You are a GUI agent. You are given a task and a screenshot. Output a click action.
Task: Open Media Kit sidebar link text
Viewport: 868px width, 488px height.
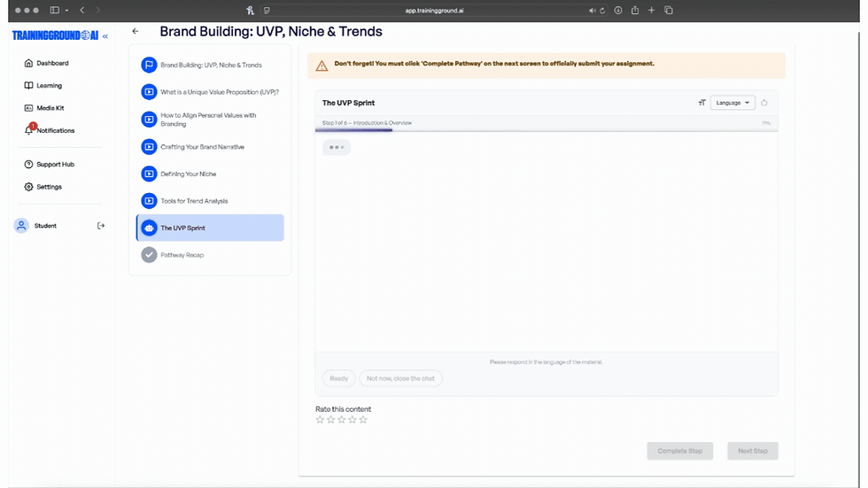50,108
